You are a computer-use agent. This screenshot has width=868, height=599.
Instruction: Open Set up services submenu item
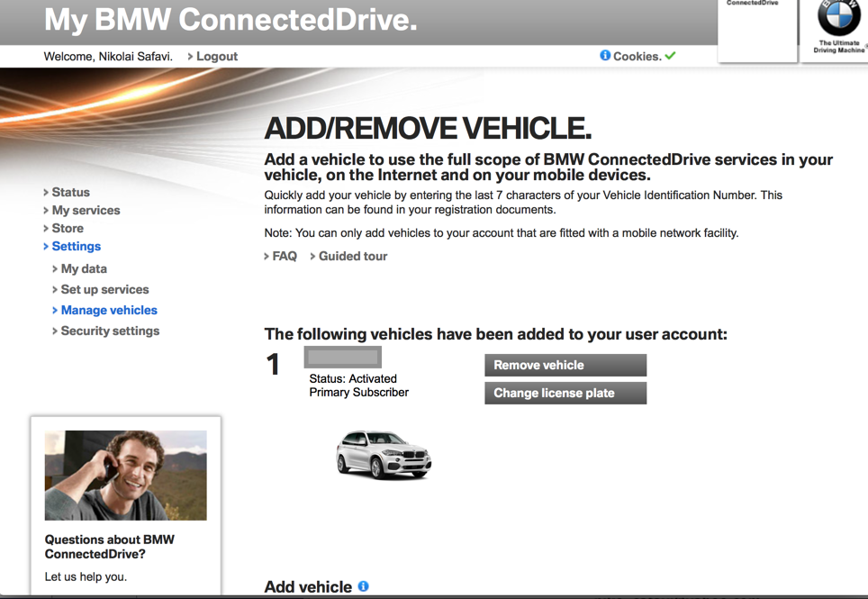(x=101, y=289)
